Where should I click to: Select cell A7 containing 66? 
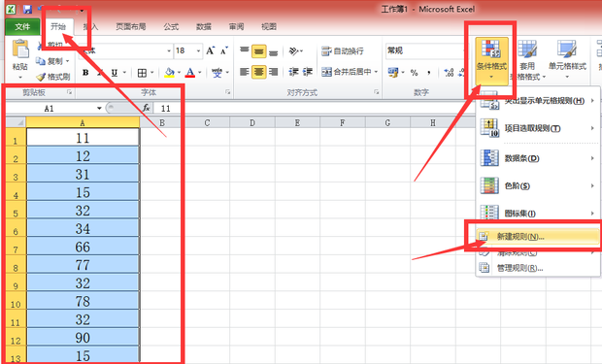83,247
